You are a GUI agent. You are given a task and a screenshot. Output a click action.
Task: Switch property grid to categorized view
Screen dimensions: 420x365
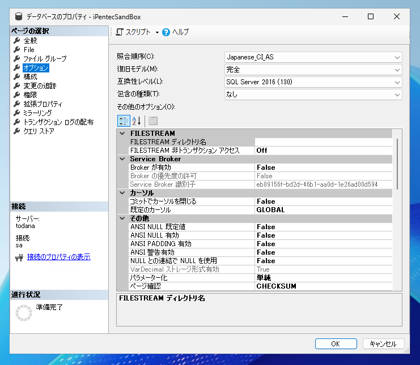pyautogui.click(x=124, y=121)
